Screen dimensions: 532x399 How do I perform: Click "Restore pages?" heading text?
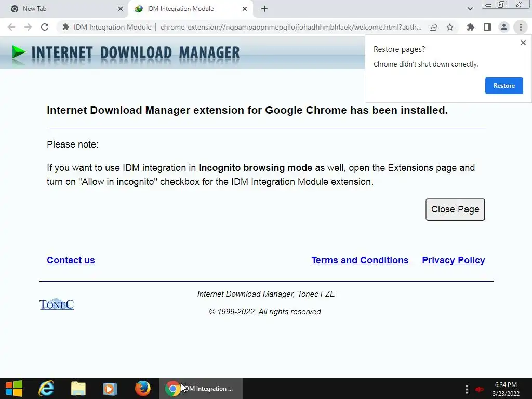(x=399, y=49)
